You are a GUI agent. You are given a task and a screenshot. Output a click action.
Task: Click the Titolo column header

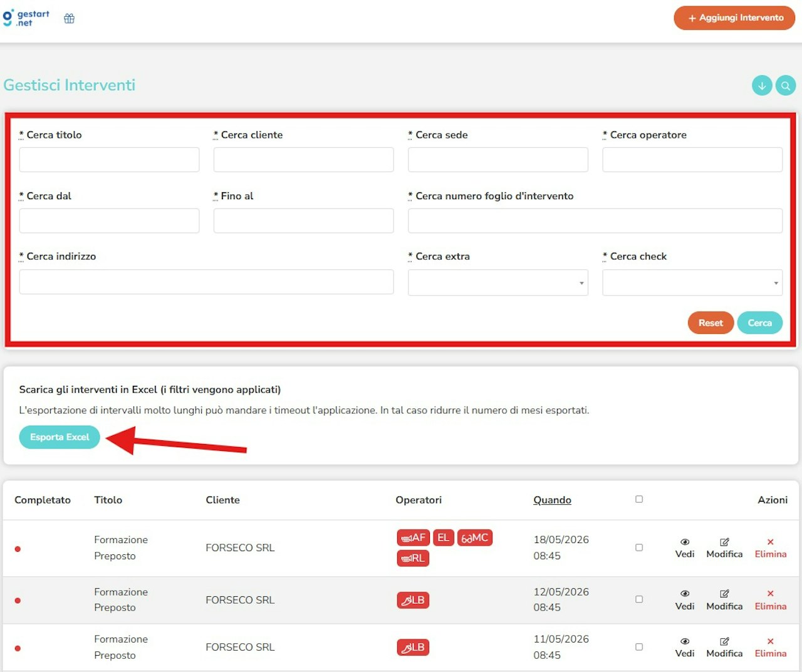pyautogui.click(x=108, y=500)
